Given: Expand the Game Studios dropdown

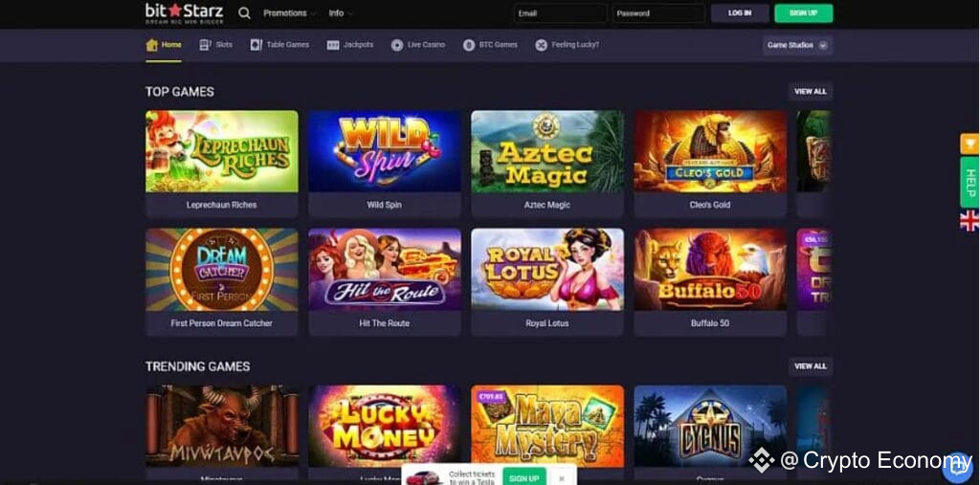Looking at the screenshot, I should 797,45.
